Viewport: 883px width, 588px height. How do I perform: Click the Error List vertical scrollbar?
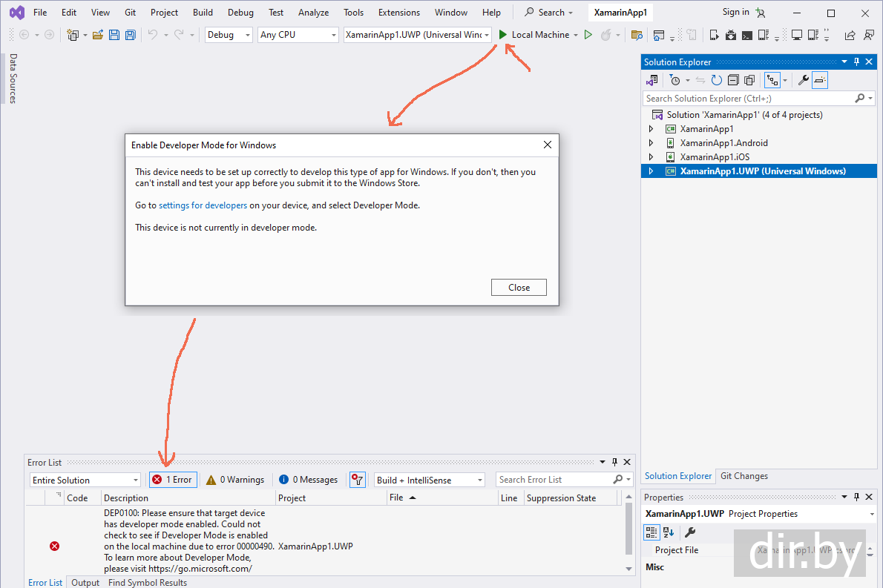point(630,534)
